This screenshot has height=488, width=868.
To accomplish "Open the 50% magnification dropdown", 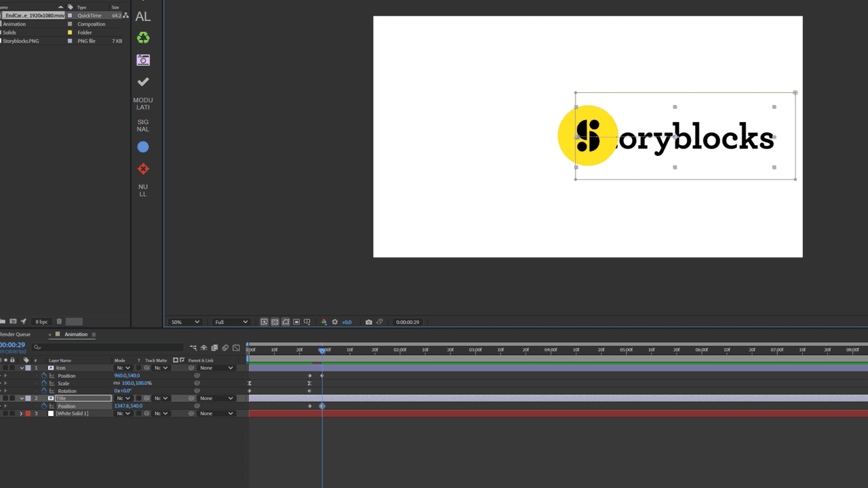I will [x=184, y=322].
